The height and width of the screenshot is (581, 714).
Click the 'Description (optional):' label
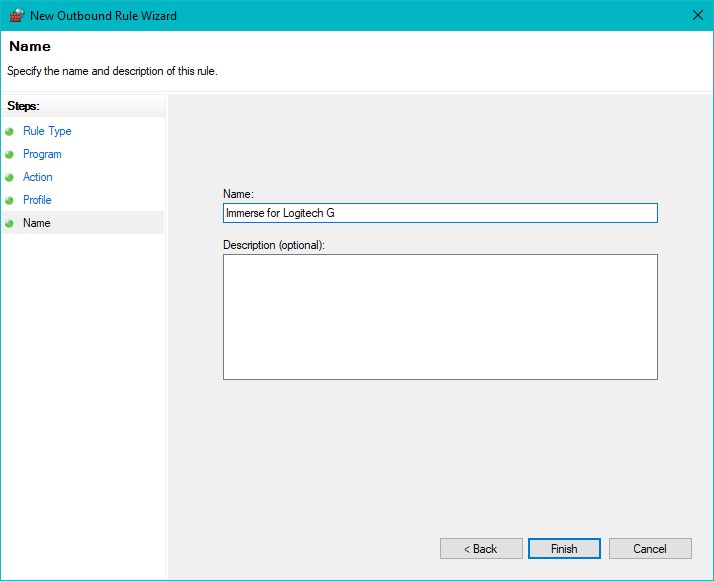click(x=274, y=245)
